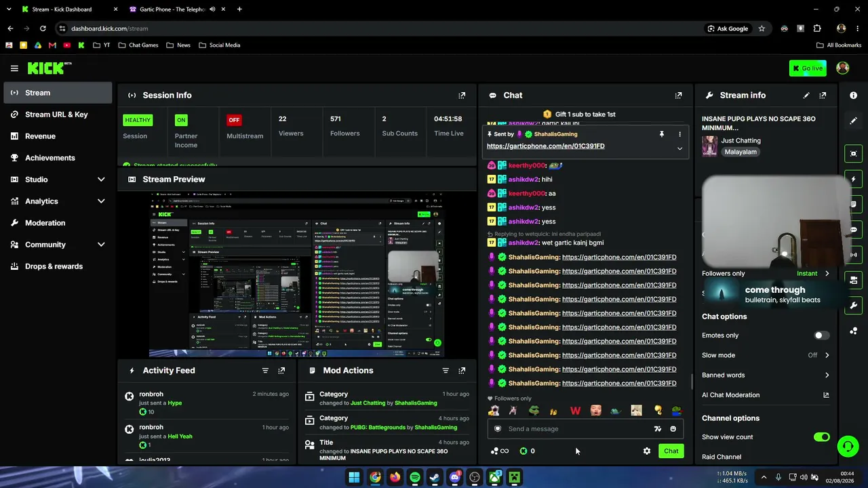Pop out the Session Info panel
Screen dimensions: 868x488
[x=462, y=96]
